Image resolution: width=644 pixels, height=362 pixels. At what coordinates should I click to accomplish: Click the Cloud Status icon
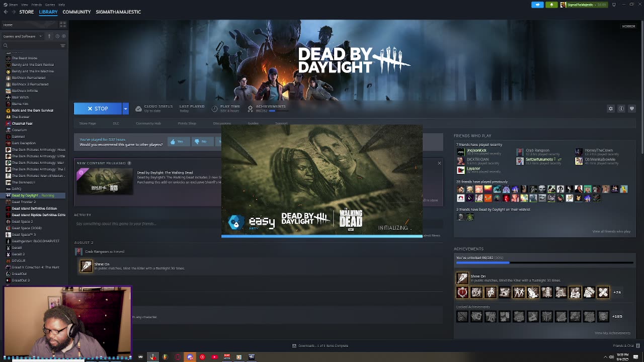tap(138, 109)
